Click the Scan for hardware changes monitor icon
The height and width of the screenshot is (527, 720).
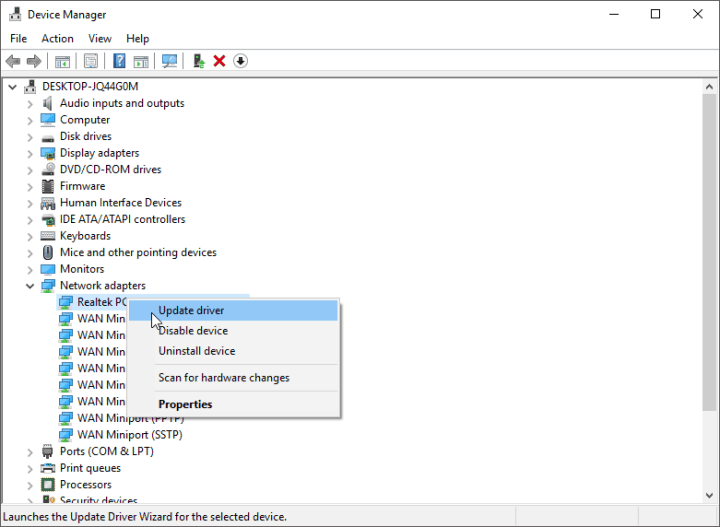click(x=169, y=61)
